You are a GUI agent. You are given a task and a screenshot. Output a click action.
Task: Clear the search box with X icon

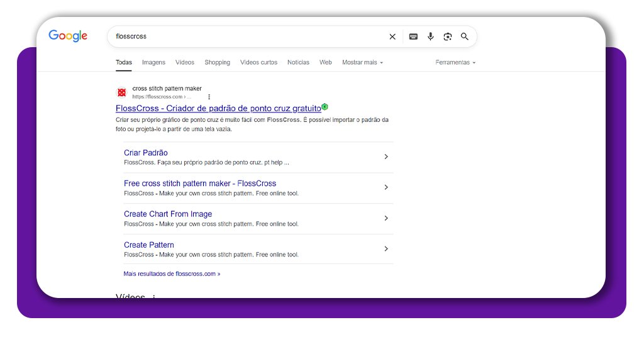[x=392, y=36]
